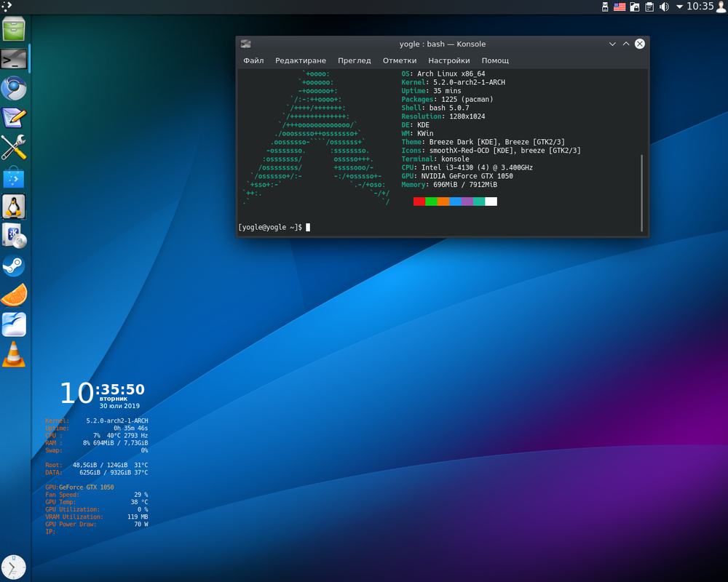Open the volume speaker tray icon
The height and width of the screenshot is (582, 728).
point(665,7)
